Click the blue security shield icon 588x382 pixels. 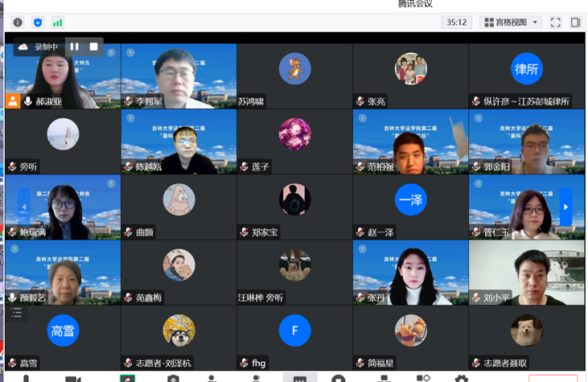point(39,23)
